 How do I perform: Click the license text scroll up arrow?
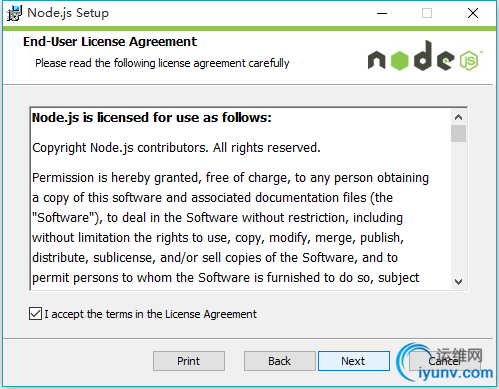459,117
